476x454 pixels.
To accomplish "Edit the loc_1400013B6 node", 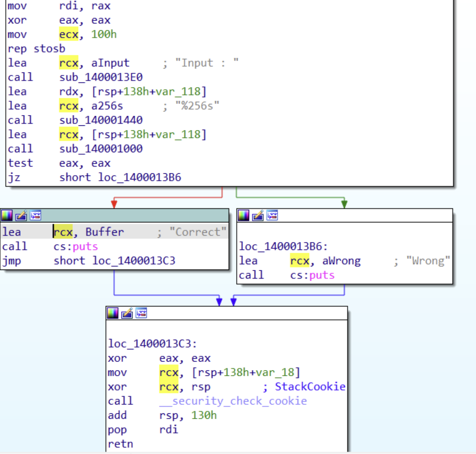I will point(258,215).
